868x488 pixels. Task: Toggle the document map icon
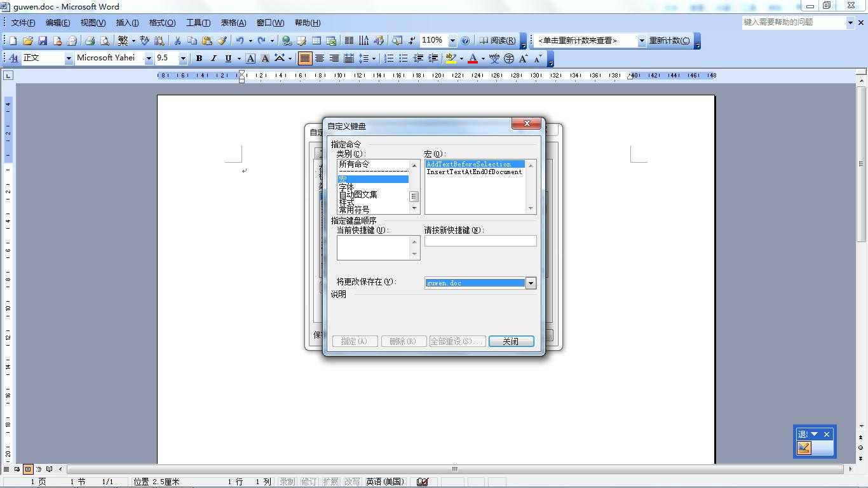tap(397, 41)
